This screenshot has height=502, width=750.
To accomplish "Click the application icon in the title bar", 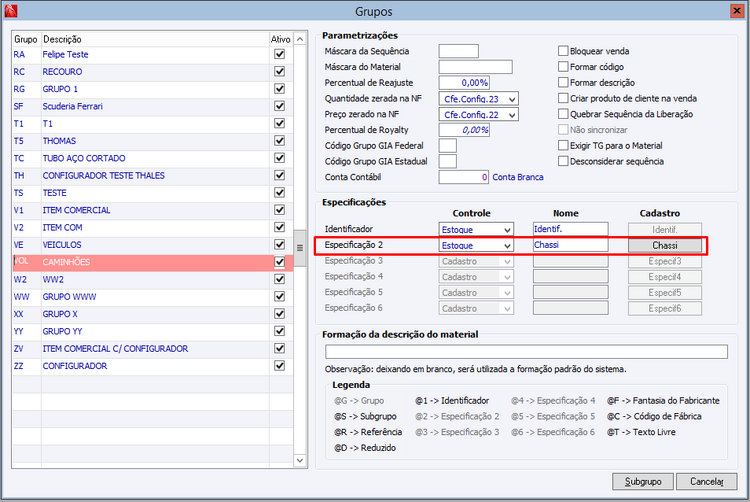I will 11,11.
